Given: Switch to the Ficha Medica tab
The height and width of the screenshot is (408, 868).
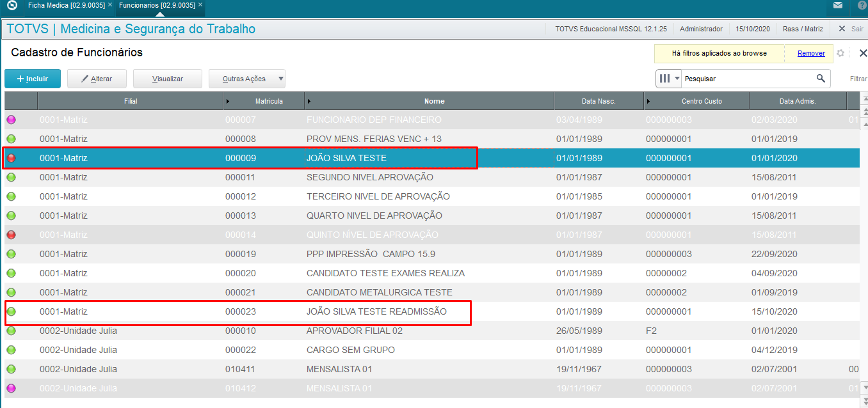Looking at the screenshot, I should tap(66, 4).
